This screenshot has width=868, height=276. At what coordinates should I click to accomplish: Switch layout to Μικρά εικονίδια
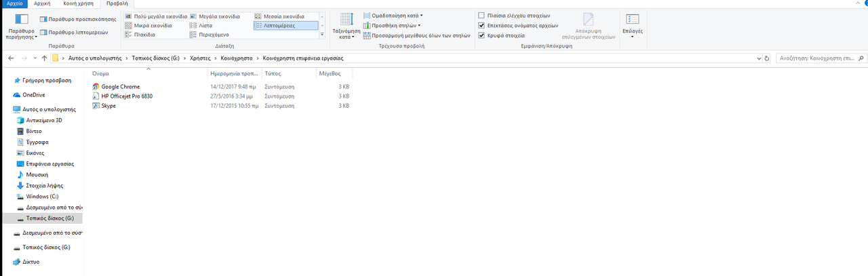coord(149,25)
